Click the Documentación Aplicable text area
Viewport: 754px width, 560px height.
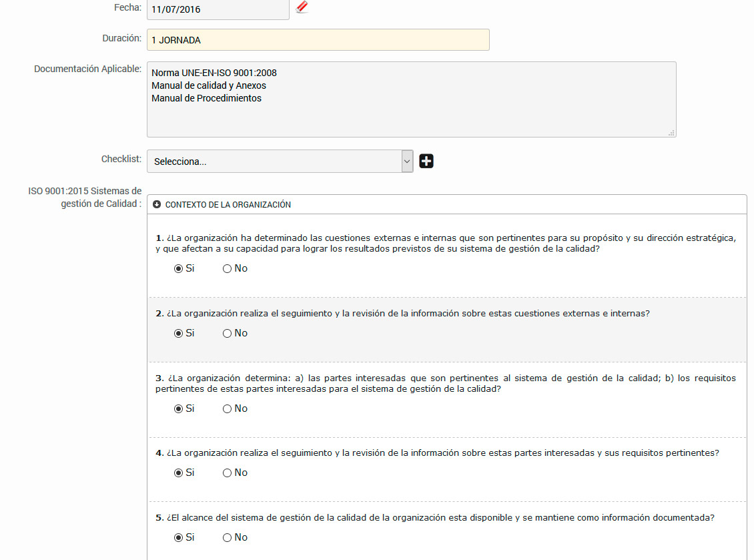412,99
